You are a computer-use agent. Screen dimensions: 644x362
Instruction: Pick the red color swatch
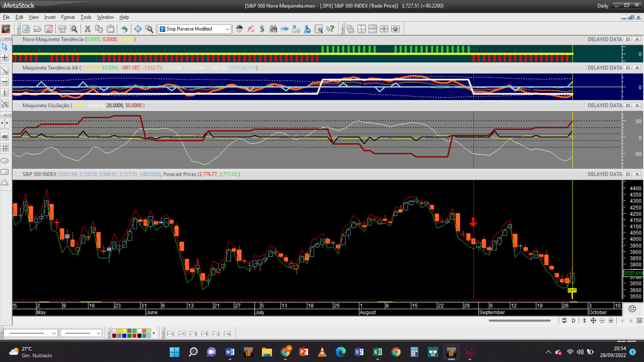pos(134,336)
